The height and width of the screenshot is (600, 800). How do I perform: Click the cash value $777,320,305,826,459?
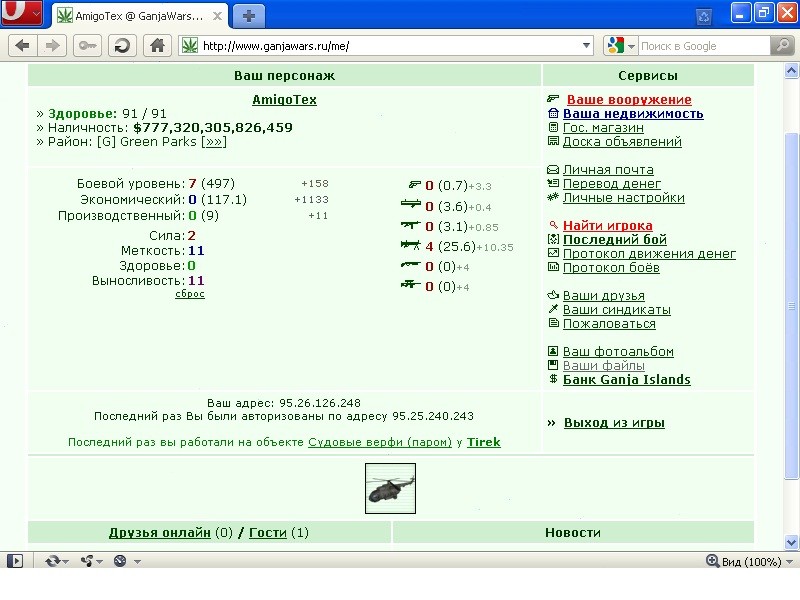tap(213, 128)
